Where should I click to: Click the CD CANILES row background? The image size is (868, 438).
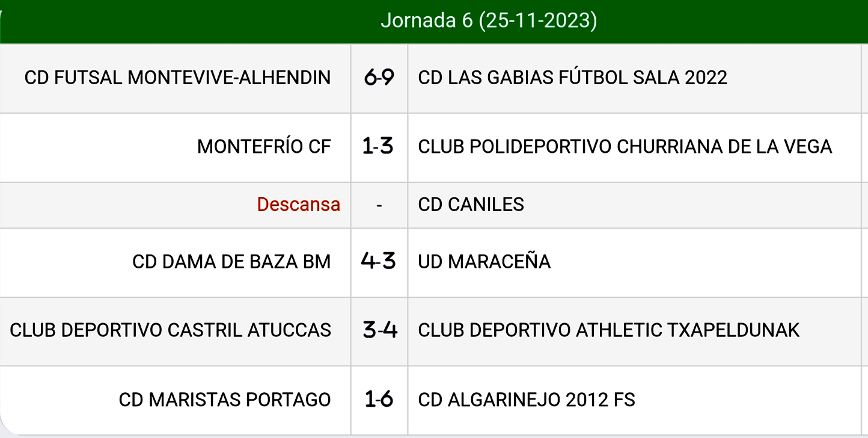pyautogui.click(x=691, y=205)
